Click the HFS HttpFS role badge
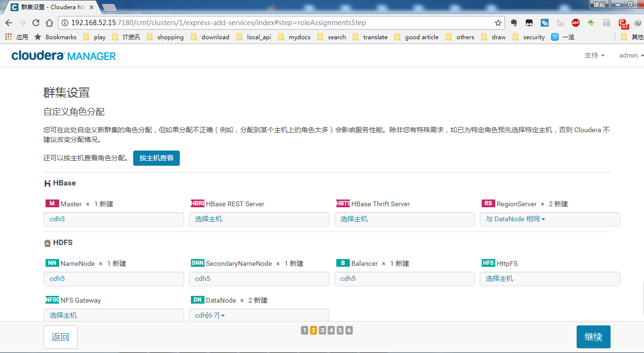The height and width of the screenshot is (353, 644). (x=488, y=263)
